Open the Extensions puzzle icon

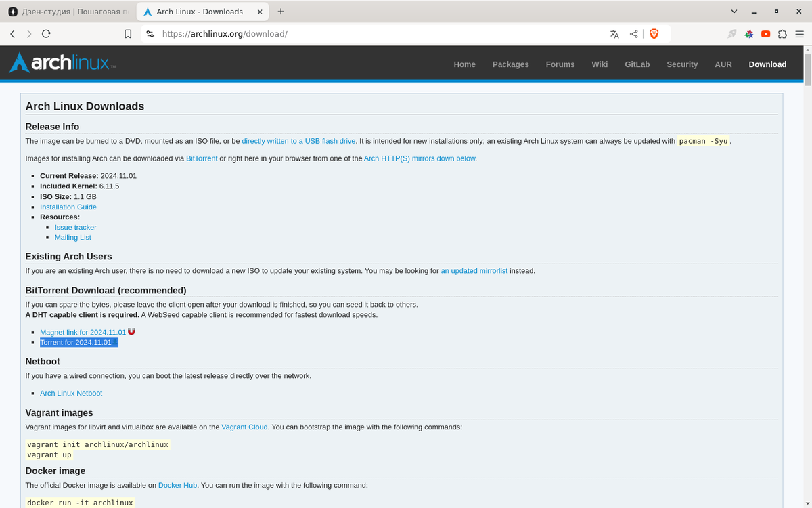click(x=782, y=34)
